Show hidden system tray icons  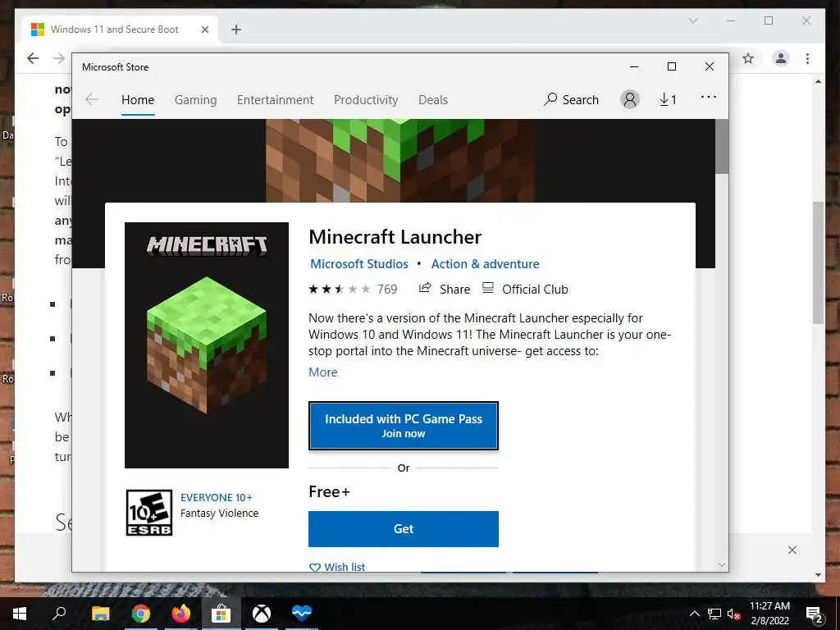pyautogui.click(x=694, y=614)
